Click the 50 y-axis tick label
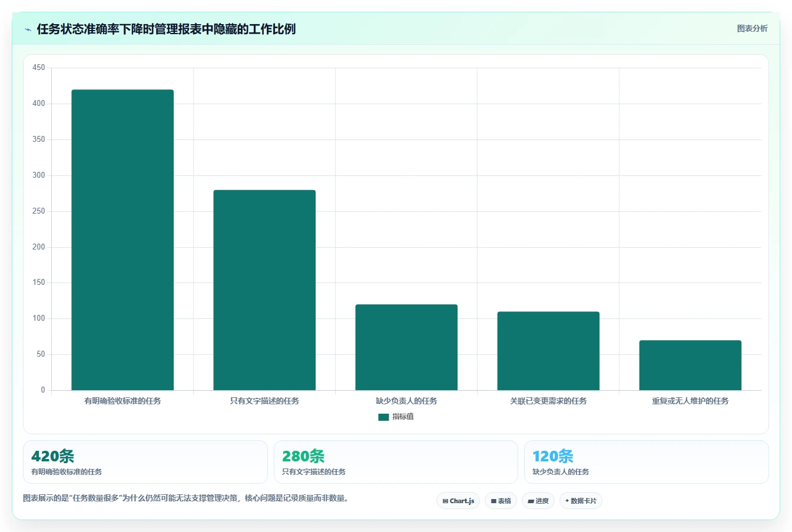 [x=41, y=354]
